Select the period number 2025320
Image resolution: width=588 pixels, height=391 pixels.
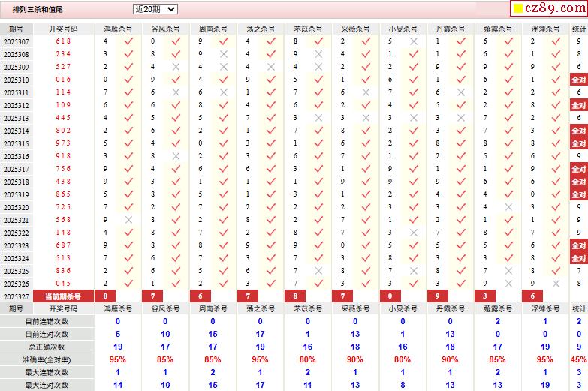coord(16,207)
